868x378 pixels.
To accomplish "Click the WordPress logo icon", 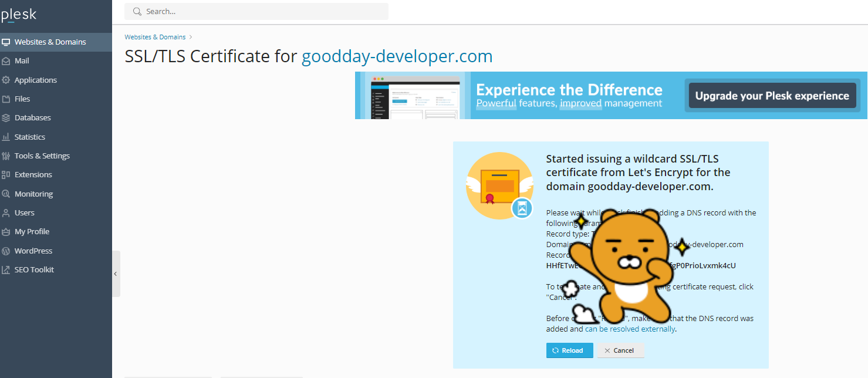I will 6,251.
